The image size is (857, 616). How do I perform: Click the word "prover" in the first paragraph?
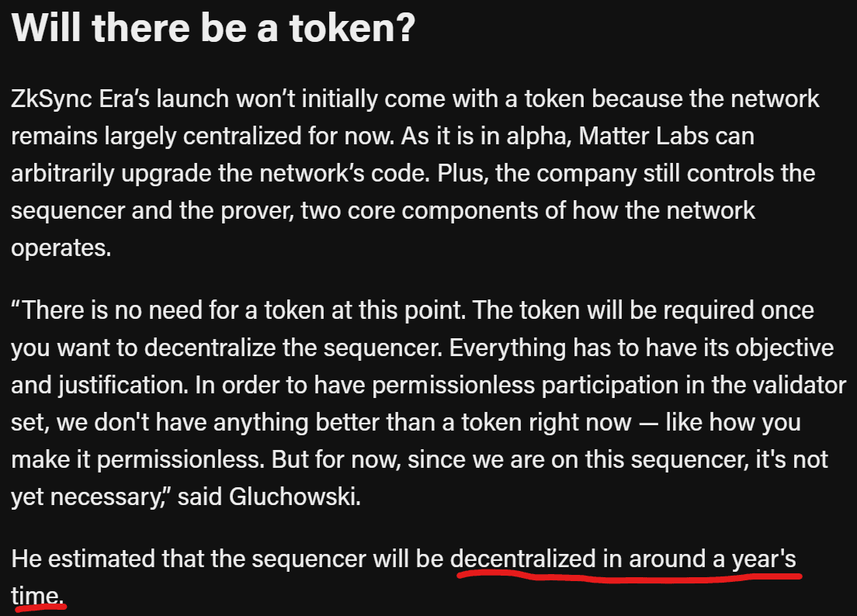point(256,211)
